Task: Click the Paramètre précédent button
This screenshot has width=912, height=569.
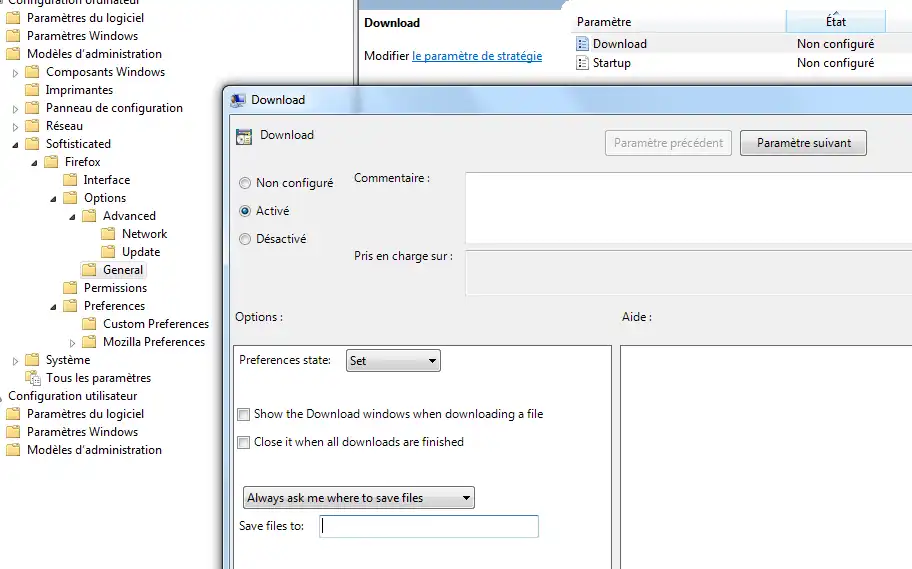Action: pyautogui.click(x=668, y=143)
